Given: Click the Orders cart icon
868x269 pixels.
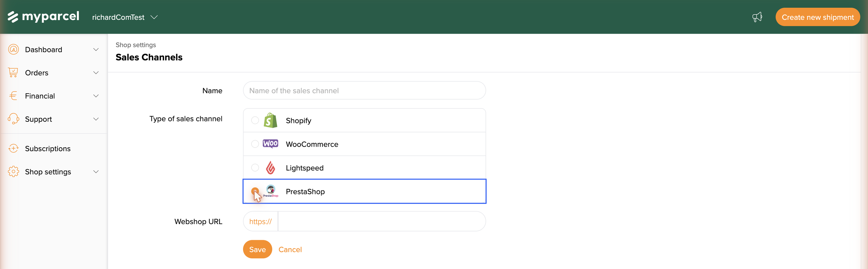Looking at the screenshot, I should pos(13,73).
